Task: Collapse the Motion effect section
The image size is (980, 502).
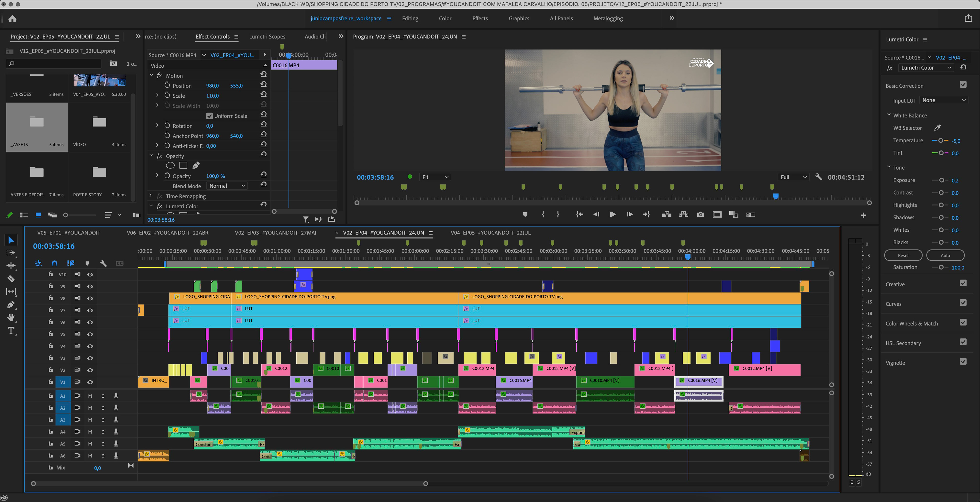Action: (151, 75)
